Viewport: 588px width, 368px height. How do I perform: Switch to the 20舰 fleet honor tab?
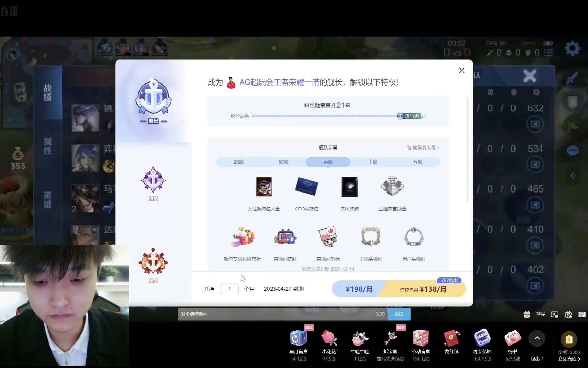pos(239,162)
